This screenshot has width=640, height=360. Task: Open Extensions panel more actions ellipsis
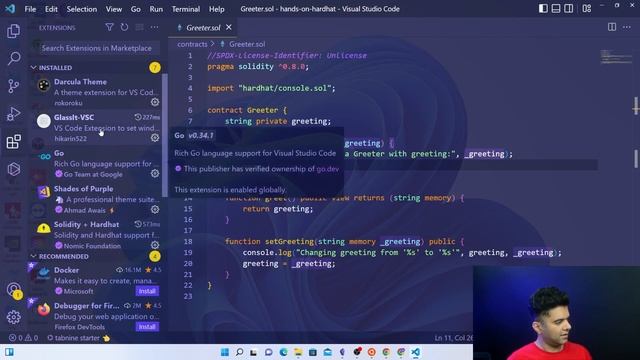(x=154, y=27)
